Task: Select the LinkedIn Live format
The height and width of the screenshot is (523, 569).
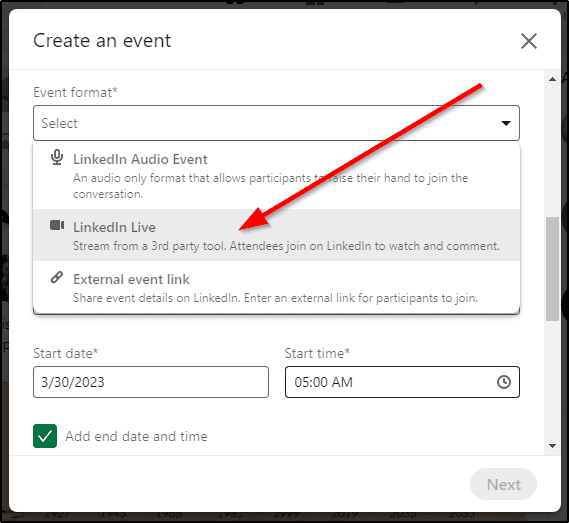Action: pos(276,235)
